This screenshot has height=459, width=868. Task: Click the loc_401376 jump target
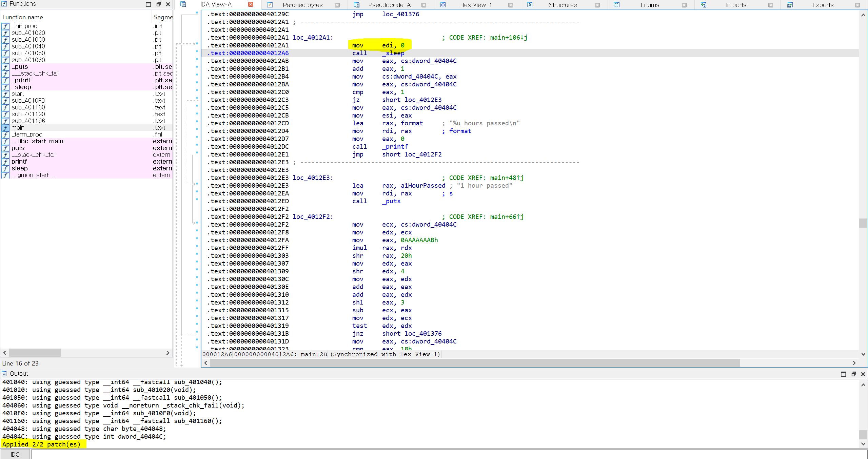click(400, 14)
